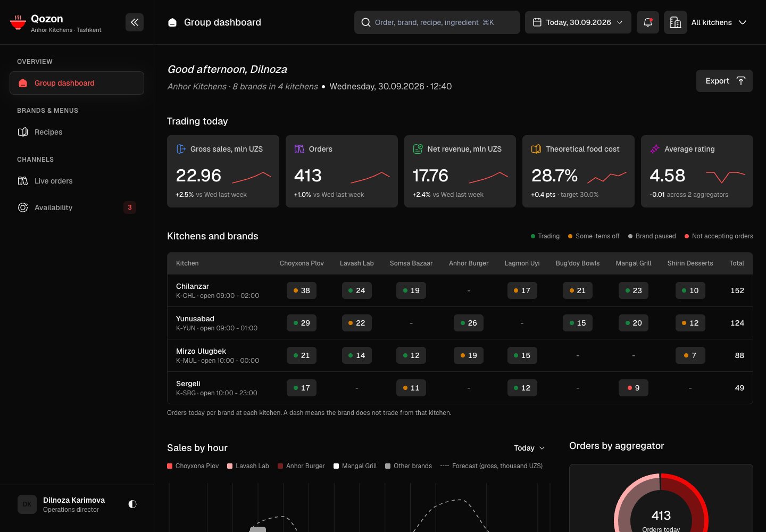Click the Total column header
Screen dimensions: 766x532
click(x=737, y=263)
